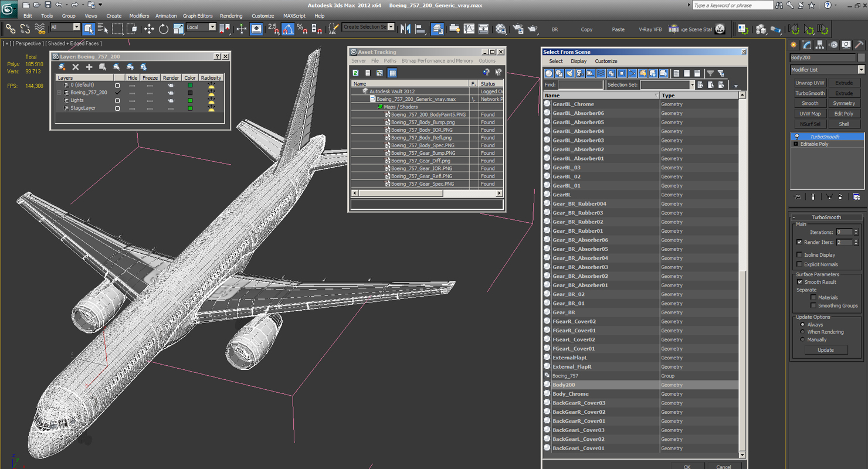Activate Bind to Space Warp tool
Image resolution: width=868 pixels, height=469 pixels.
[x=40, y=28]
